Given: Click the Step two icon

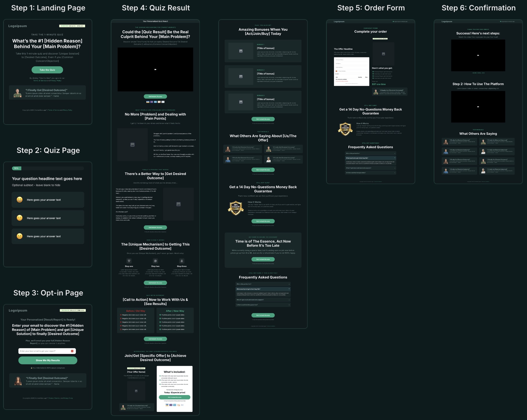Looking at the screenshot, I should (155, 261).
